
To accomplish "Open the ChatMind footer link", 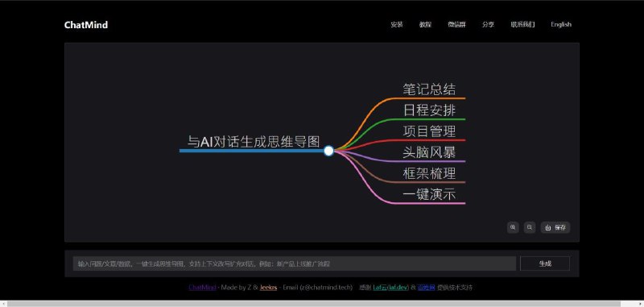I will click(202, 288).
